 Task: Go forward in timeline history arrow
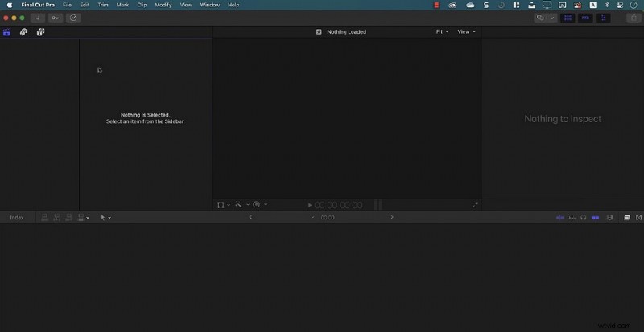(392, 217)
